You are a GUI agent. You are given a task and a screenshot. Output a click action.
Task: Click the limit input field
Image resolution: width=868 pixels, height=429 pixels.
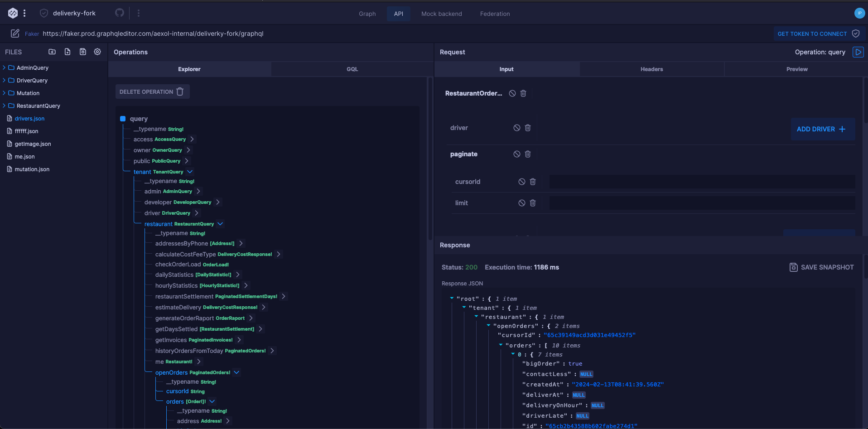pyautogui.click(x=702, y=203)
